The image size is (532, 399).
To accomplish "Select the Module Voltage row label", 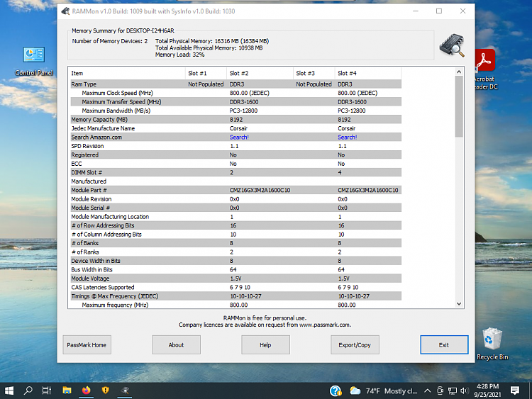I will pos(90,279).
